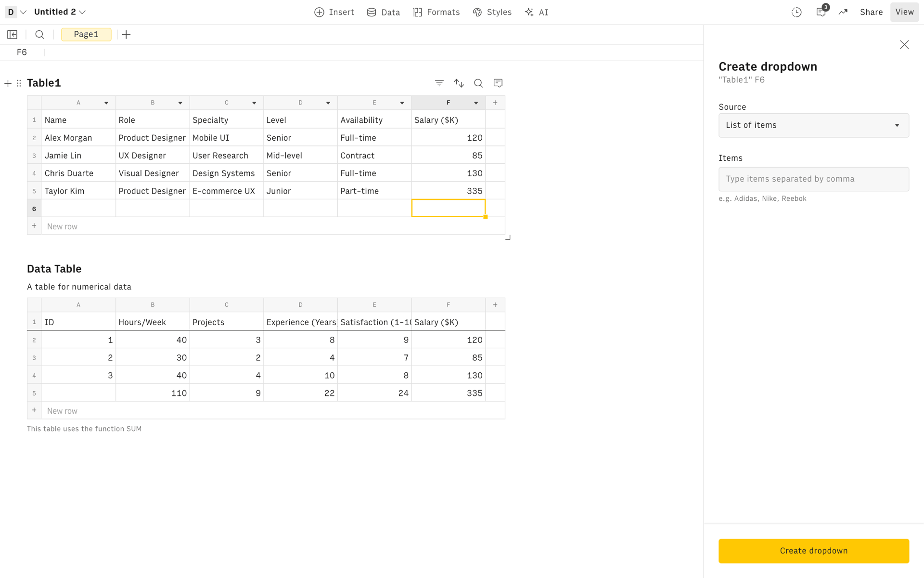
Task: Click the Data Table heading
Action: pyautogui.click(x=54, y=269)
